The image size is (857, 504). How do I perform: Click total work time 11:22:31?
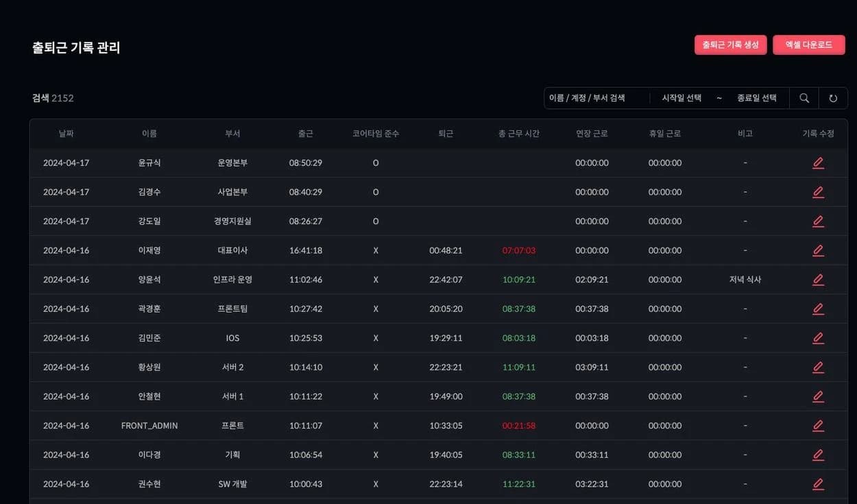[x=519, y=483]
